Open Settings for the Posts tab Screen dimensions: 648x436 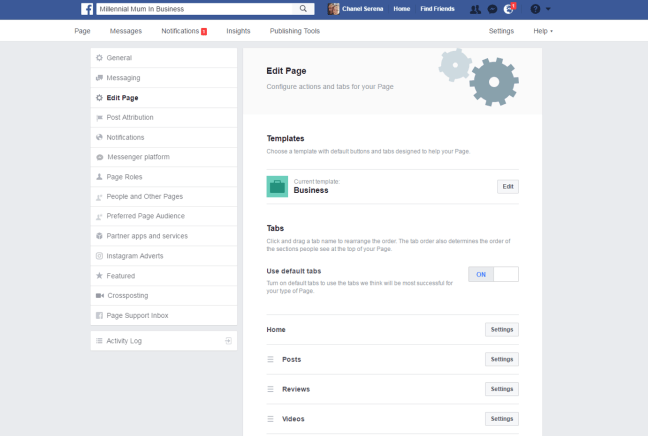pyautogui.click(x=502, y=360)
